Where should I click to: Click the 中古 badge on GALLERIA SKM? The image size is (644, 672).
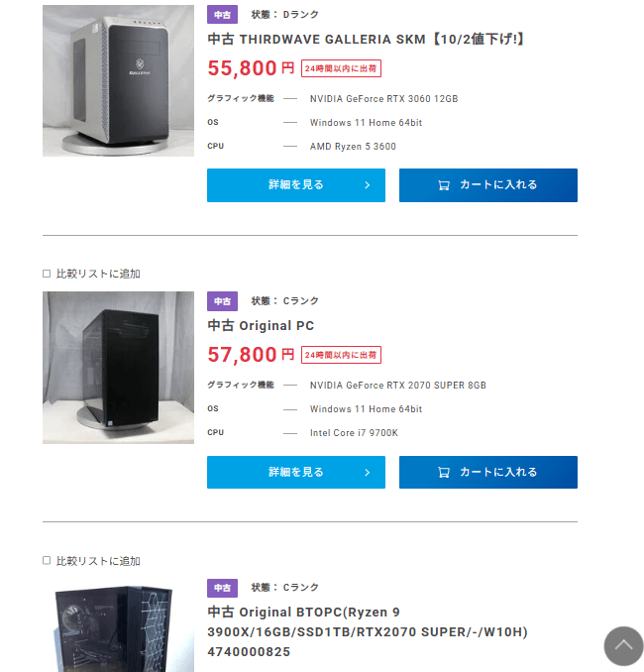(x=222, y=15)
